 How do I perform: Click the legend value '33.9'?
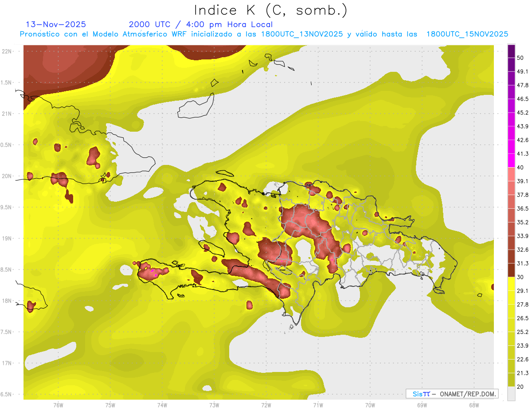coord(523,236)
